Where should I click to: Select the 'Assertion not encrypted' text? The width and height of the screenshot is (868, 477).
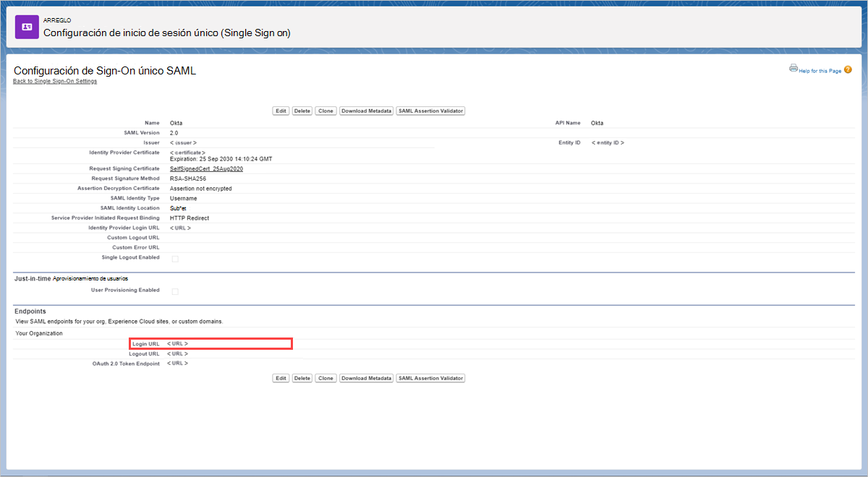click(x=201, y=189)
